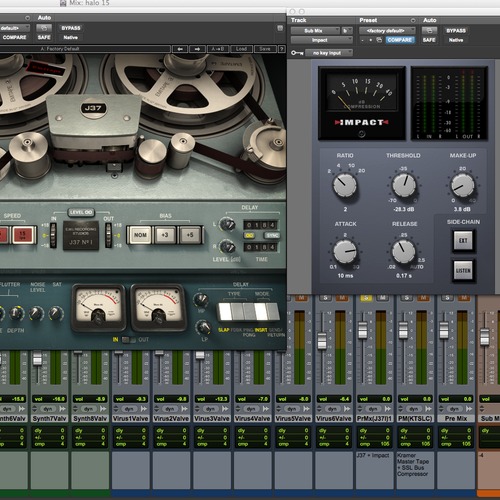Click the J37 next preset arrow
Screen dimensions: 500x500
point(197,49)
